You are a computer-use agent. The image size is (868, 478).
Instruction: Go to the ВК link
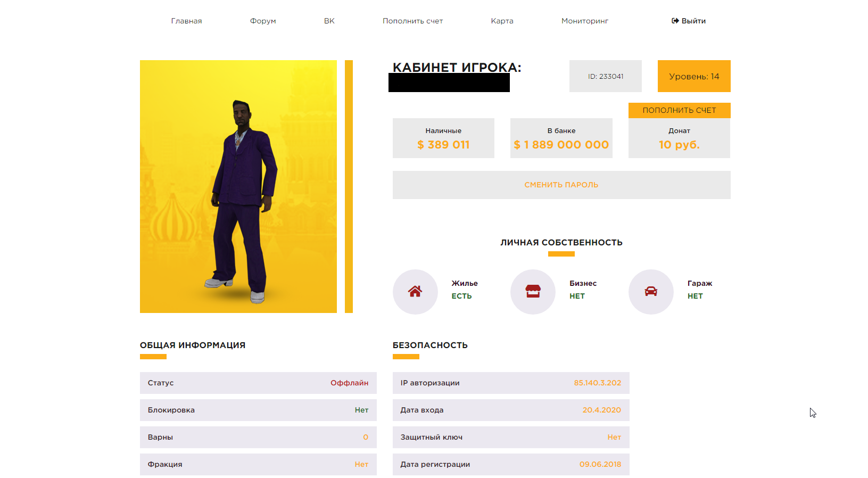[329, 21]
